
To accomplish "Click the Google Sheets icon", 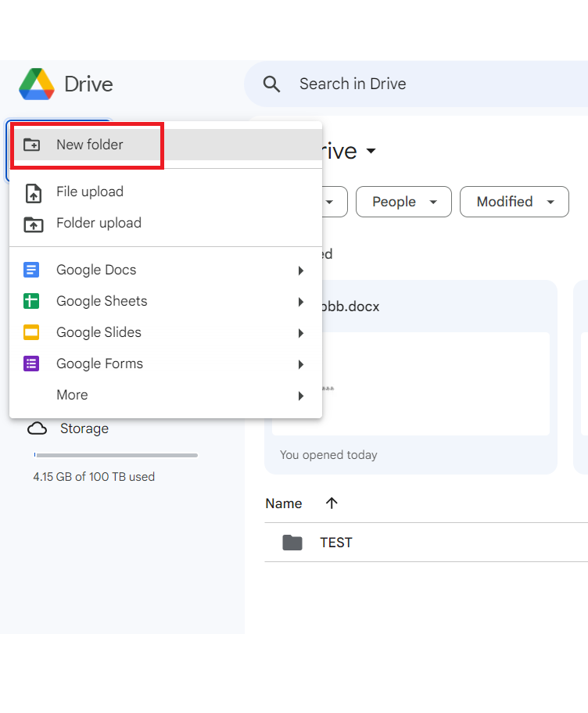I will [x=31, y=301].
